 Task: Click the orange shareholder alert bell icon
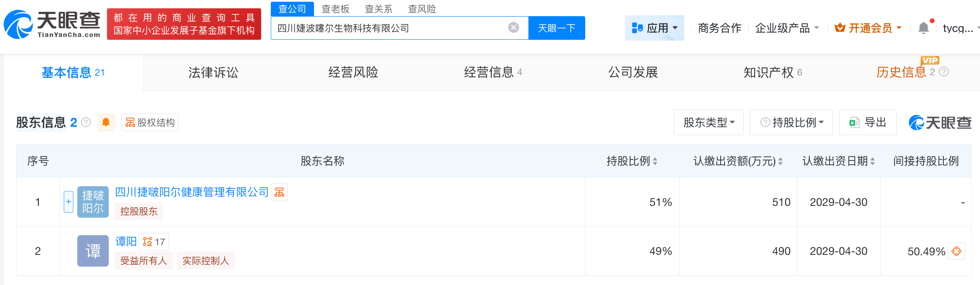[106, 122]
